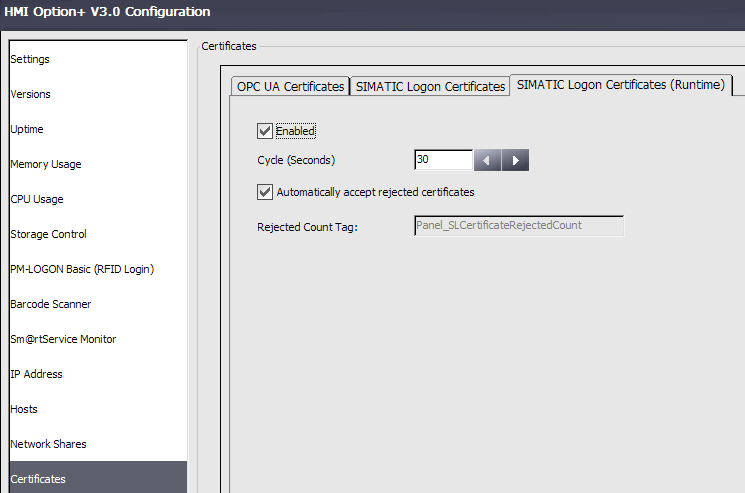Toggle the Enabled checkbox
This screenshot has width=745, height=493.
click(x=265, y=131)
